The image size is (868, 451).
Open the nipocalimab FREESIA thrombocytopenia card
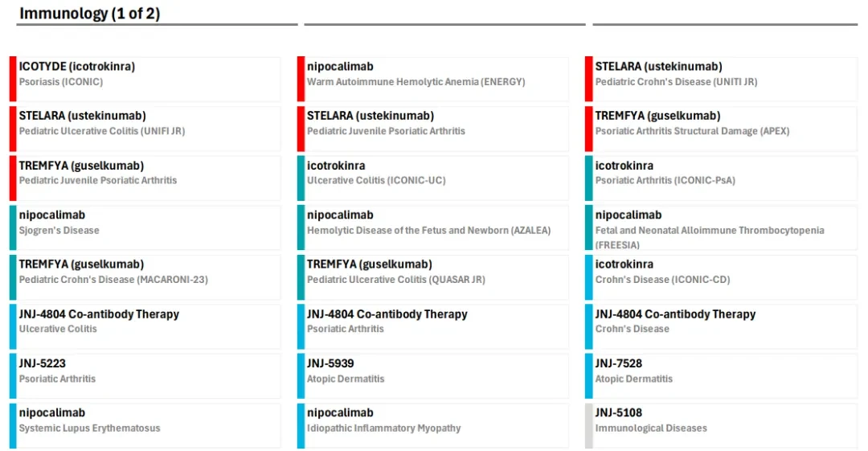tap(721, 228)
